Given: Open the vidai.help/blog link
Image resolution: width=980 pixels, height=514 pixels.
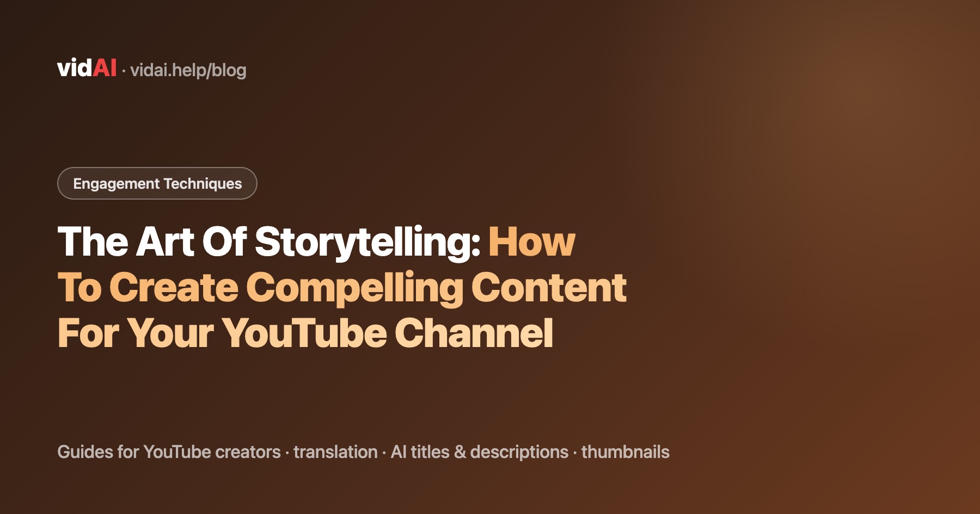Looking at the screenshot, I should click(x=188, y=70).
